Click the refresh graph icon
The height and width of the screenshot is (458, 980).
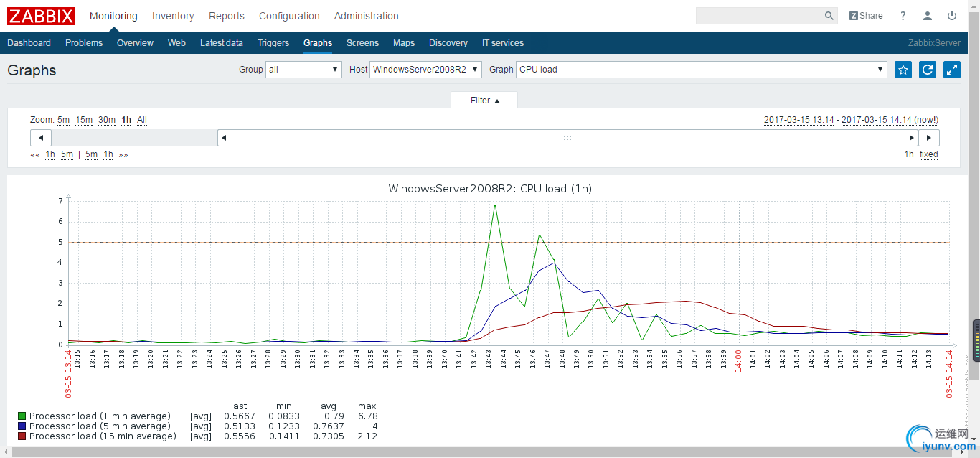click(x=928, y=70)
